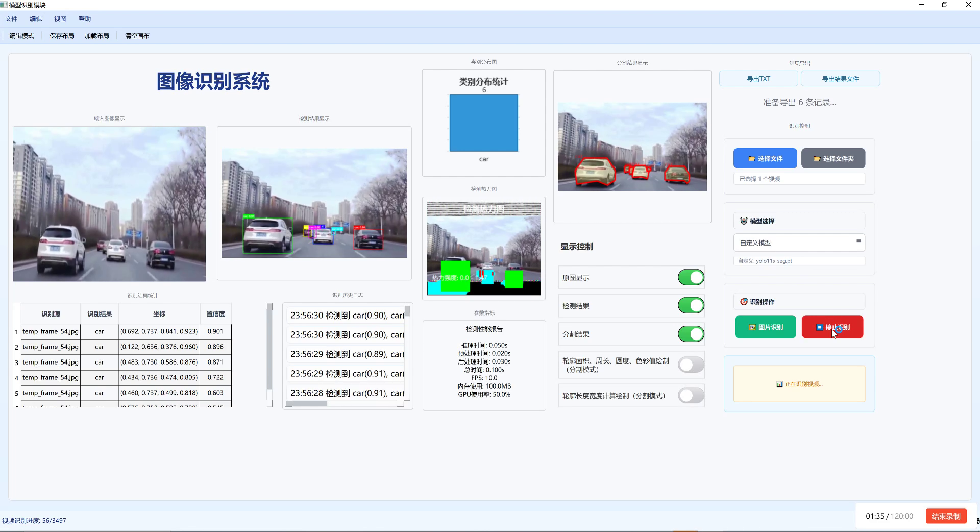Click the stop icon on 停止识别 button

[820, 327]
